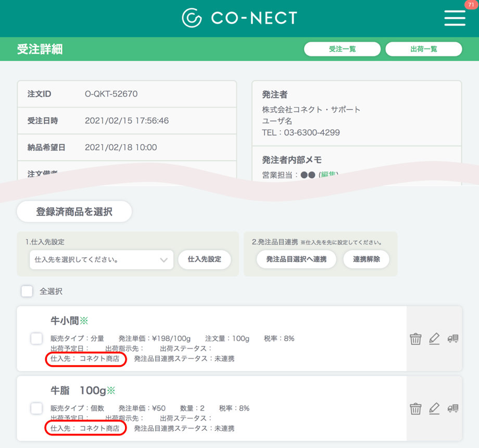Open the hamburger menu at top right
The width and height of the screenshot is (479, 448).
click(x=455, y=18)
